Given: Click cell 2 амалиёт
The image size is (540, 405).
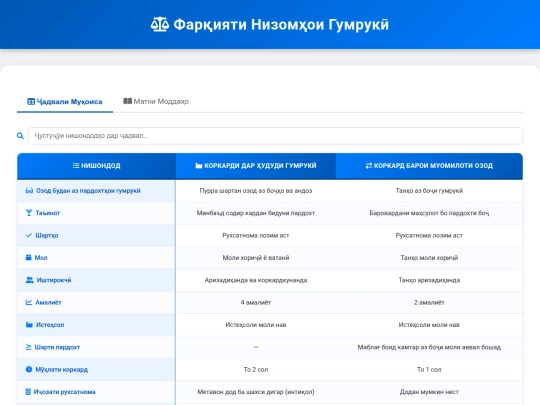Looking at the screenshot, I should point(429,302).
